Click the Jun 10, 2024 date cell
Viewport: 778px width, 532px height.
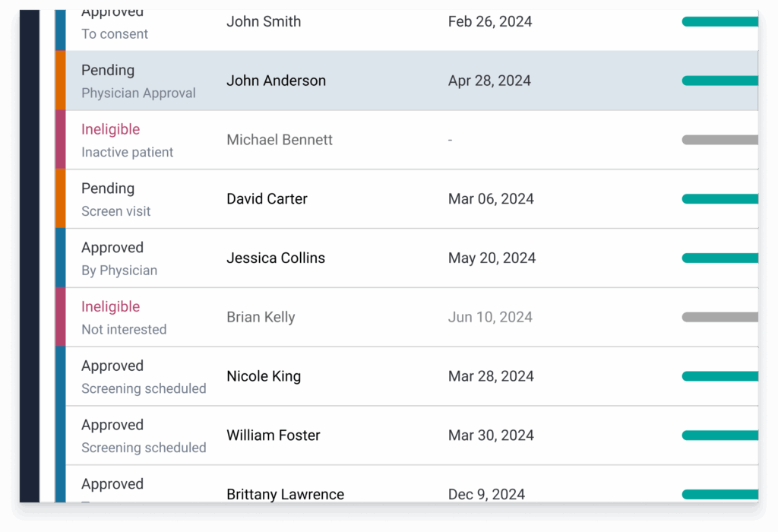(490, 317)
